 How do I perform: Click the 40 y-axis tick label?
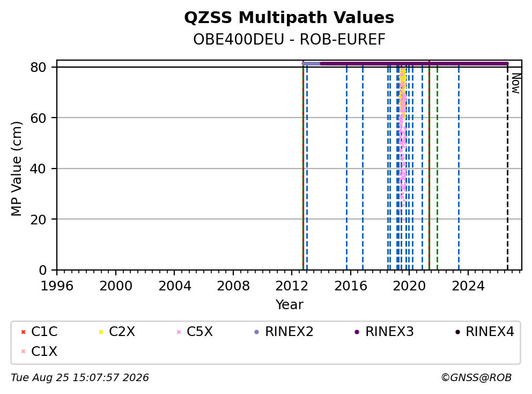pyautogui.click(x=38, y=169)
